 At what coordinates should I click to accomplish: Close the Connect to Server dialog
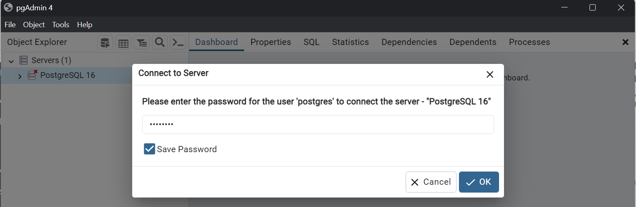pos(490,74)
